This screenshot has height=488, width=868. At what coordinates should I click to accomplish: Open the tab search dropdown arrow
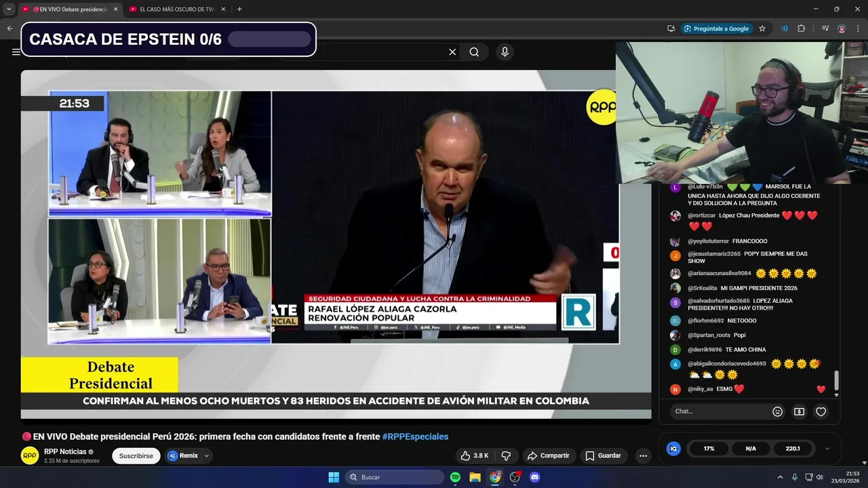9,9
